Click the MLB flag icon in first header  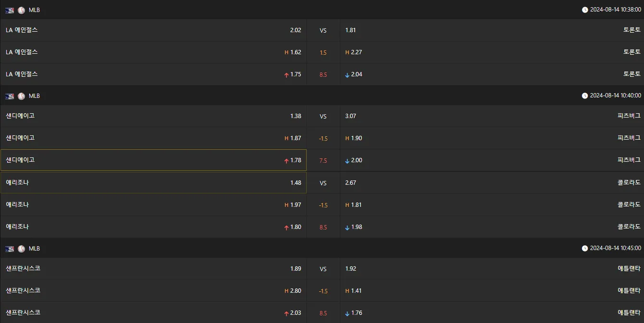coord(10,10)
